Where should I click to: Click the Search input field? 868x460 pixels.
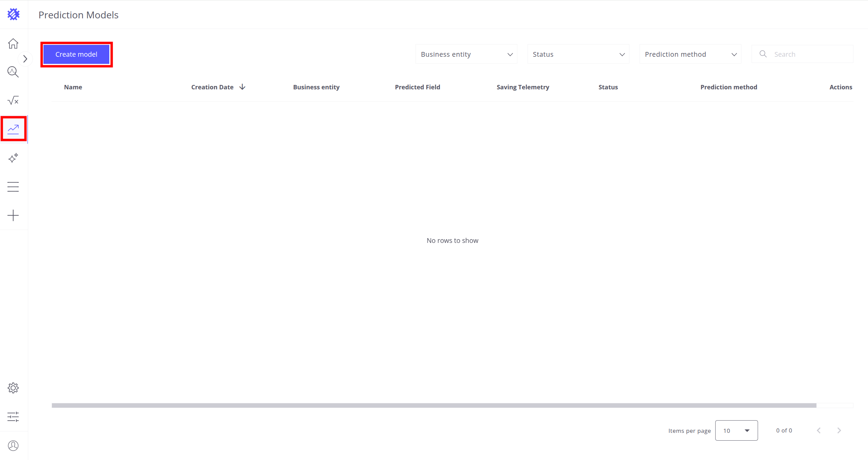coord(808,54)
